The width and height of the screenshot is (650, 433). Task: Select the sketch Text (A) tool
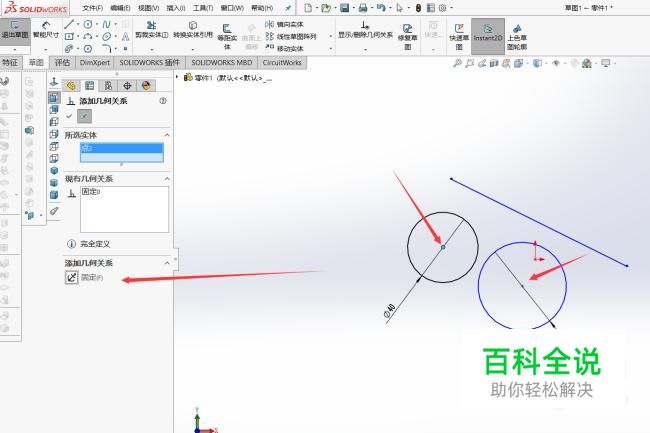pyautogui.click(x=126, y=36)
